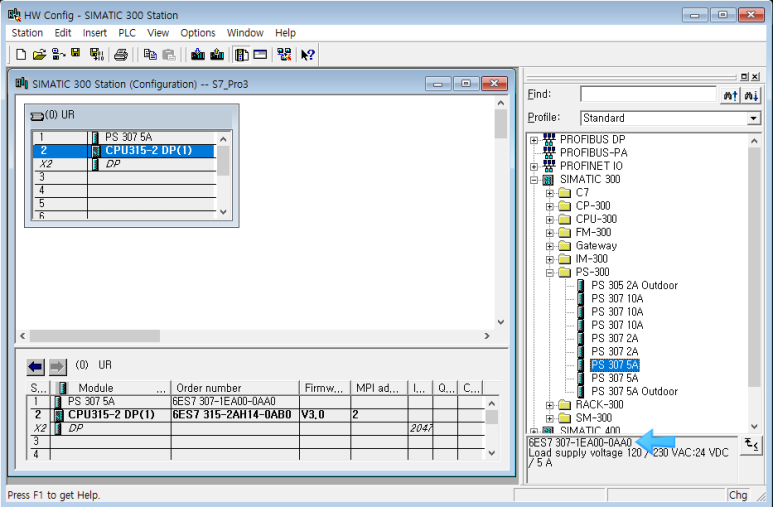Screen dimensions: 773x507
Task: Click the Open station toolbar icon
Action: pos(39,54)
